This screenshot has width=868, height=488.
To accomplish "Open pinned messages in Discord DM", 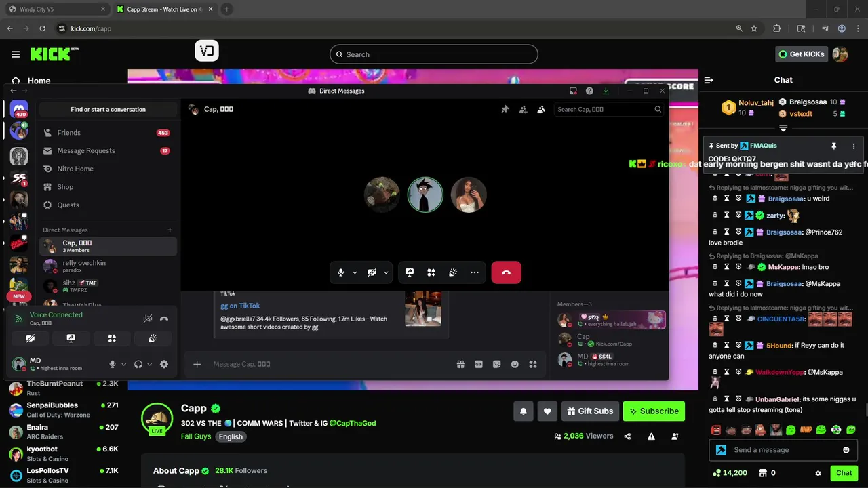I will coord(505,109).
